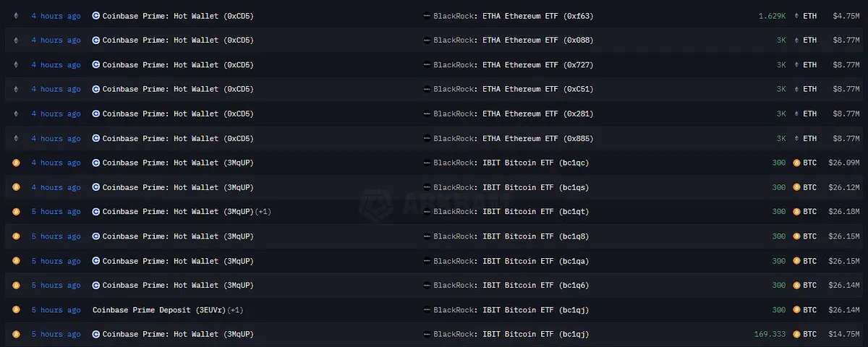Click the $26.09M transaction value
The width and height of the screenshot is (868, 347).
point(846,163)
